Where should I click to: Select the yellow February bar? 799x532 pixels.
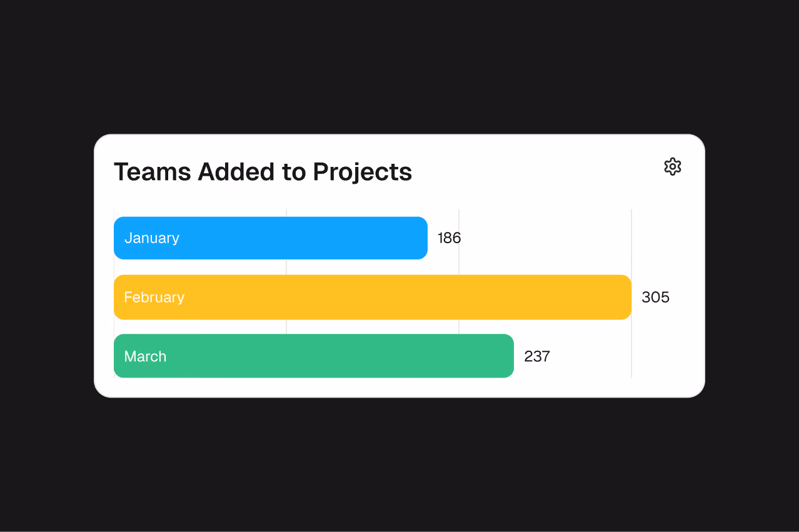click(373, 297)
